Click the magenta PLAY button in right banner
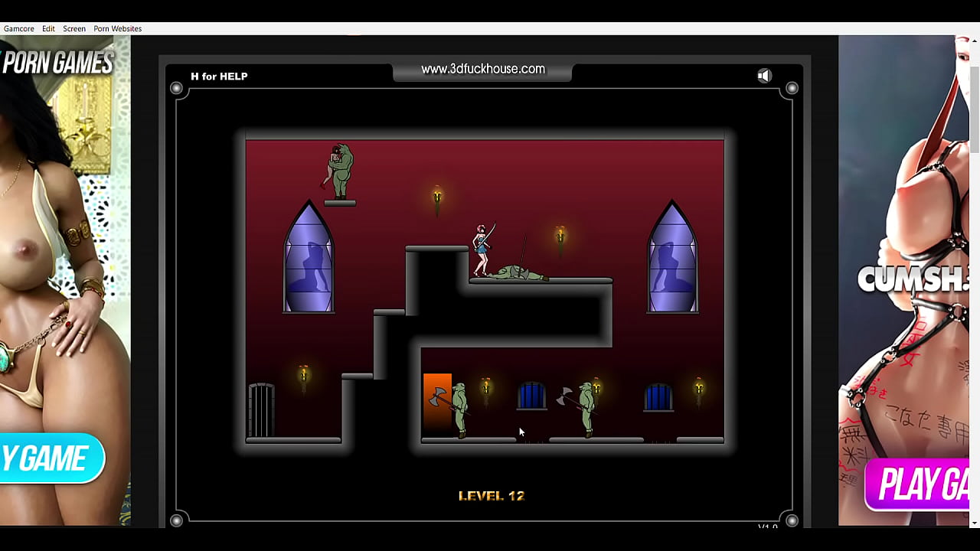The image size is (980, 551). click(x=919, y=484)
